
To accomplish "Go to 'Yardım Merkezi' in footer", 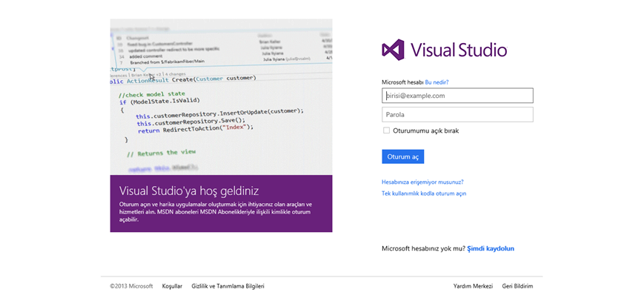I will [473, 286].
